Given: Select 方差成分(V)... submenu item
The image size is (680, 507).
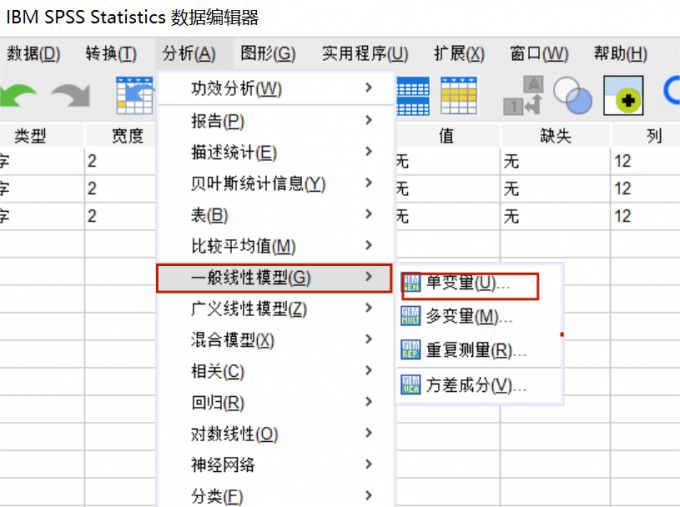Looking at the screenshot, I should (x=480, y=385).
